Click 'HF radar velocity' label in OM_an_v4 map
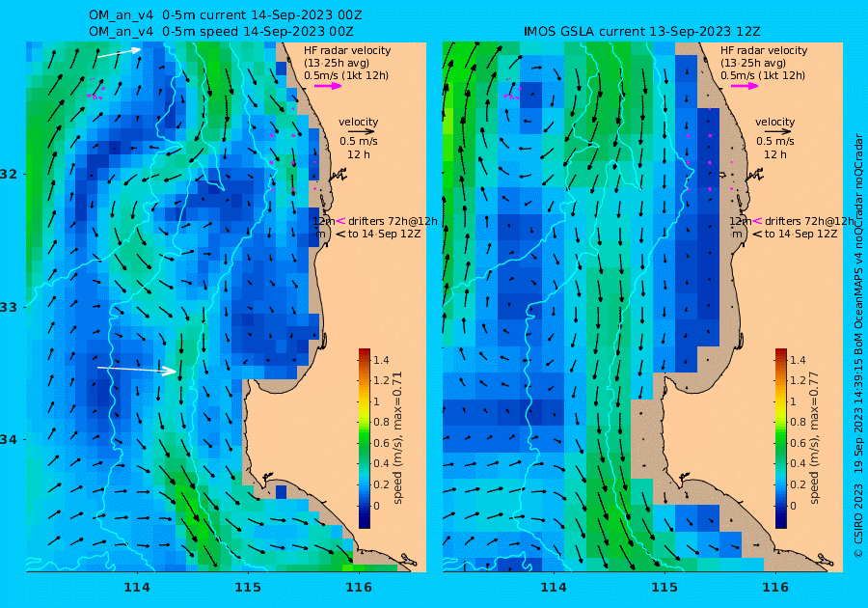 347,50
